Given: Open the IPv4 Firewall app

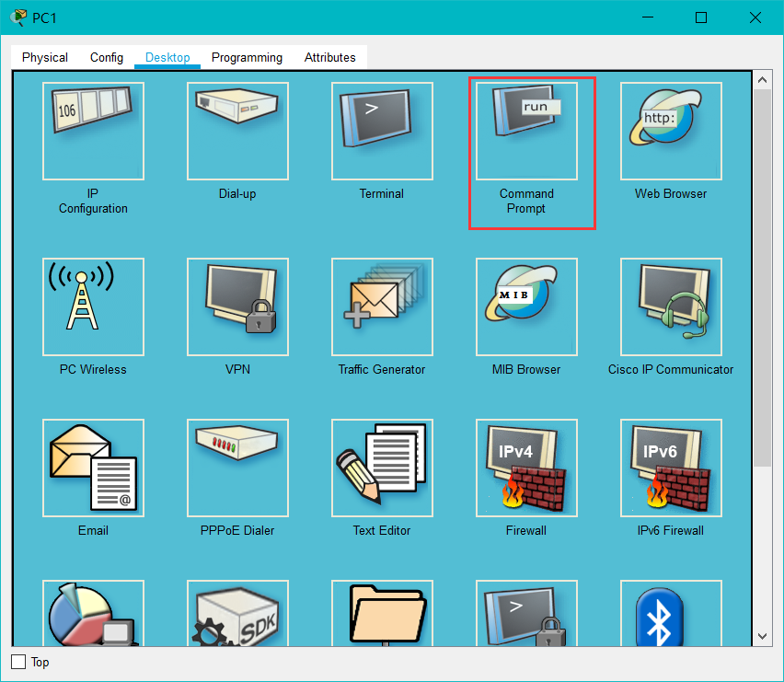Looking at the screenshot, I should pos(526,468).
